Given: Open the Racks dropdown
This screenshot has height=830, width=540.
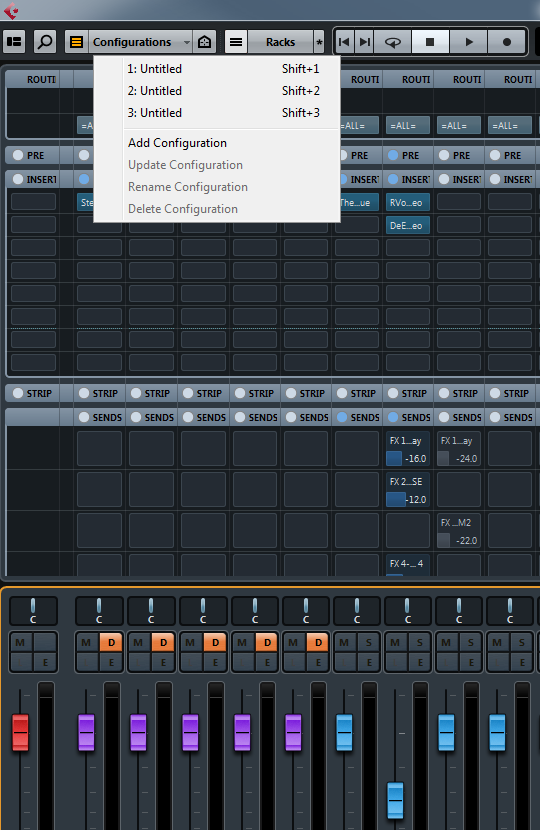Looking at the screenshot, I should tap(281, 42).
